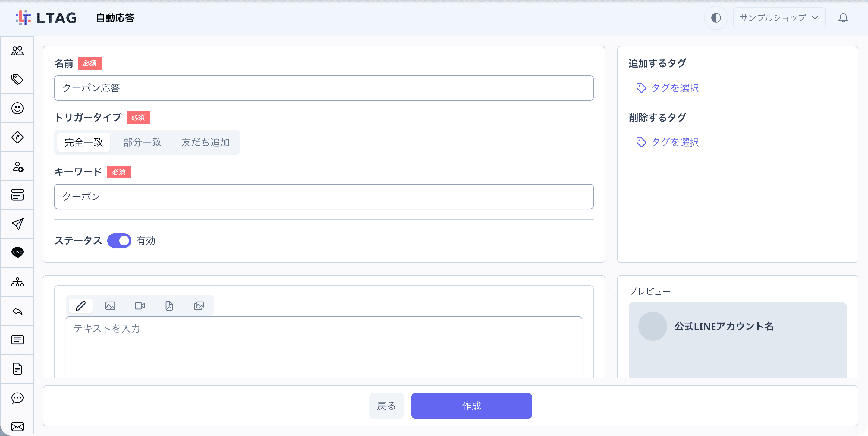This screenshot has width=868, height=436.
Task: Open the chat bubble sidebar icon
Action: 17,398
